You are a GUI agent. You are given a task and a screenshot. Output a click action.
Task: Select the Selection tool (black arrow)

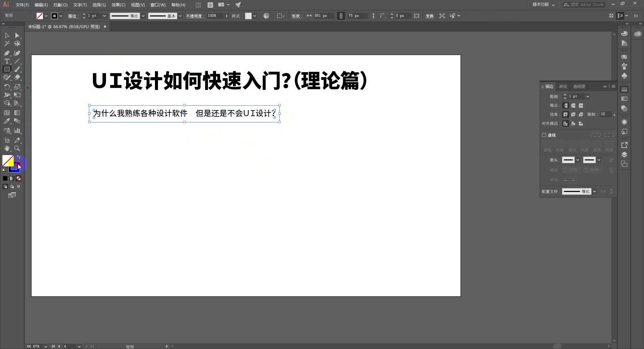tap(7, 36)
